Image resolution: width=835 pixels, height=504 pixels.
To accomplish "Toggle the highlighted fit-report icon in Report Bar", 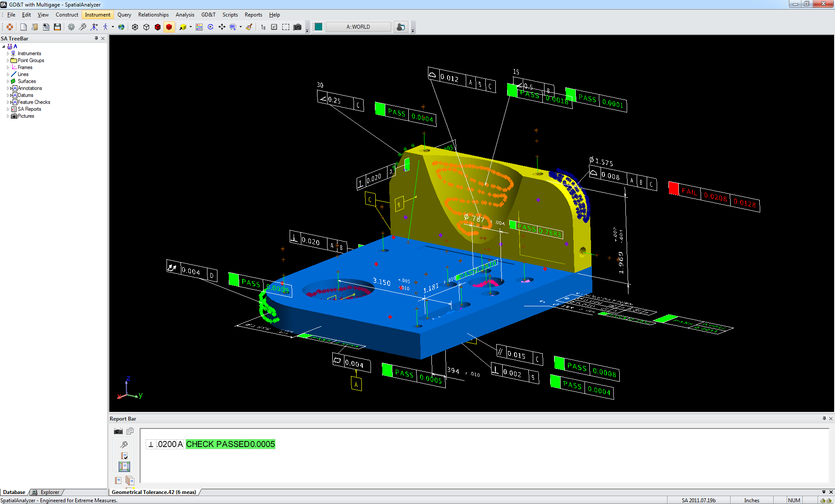I will point(124,466).
